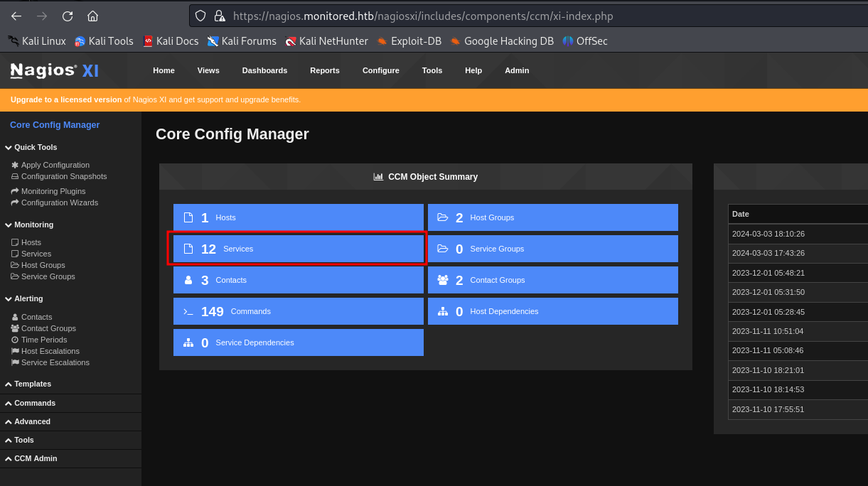
Task: Select the '2024-03-03 18:10:26' date row
Action: [x=798, y=234]
